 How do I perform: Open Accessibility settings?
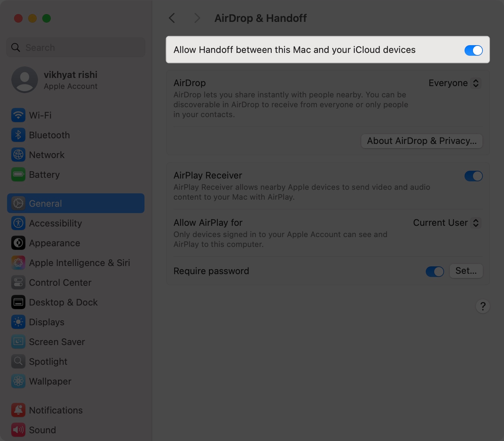pyautogui.click(x=55, y=223)
